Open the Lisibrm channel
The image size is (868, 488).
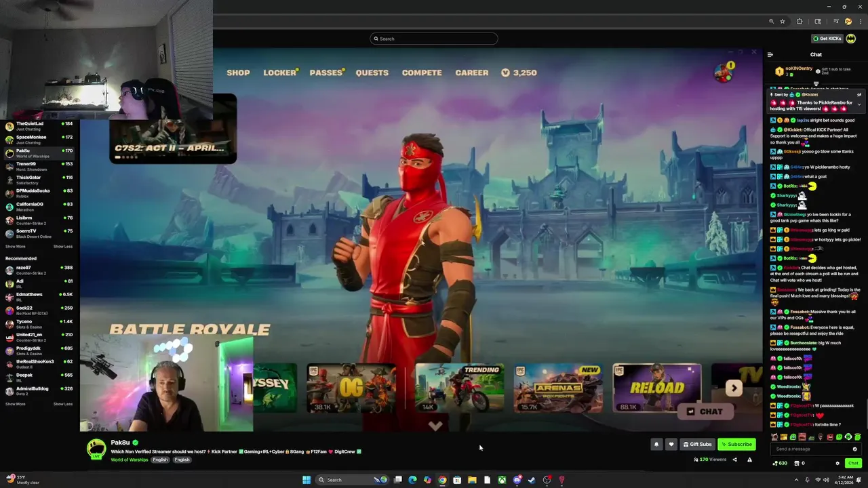(x=39, y=220)
